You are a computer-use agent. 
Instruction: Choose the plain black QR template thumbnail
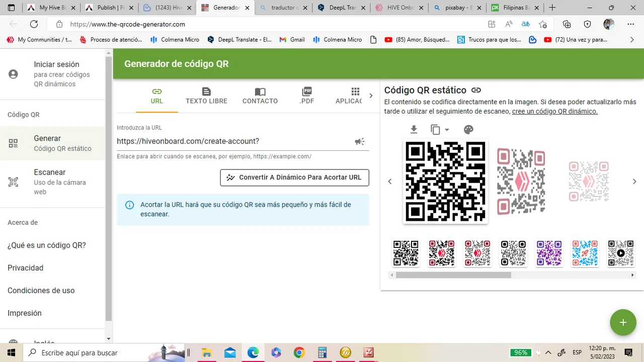406,253
